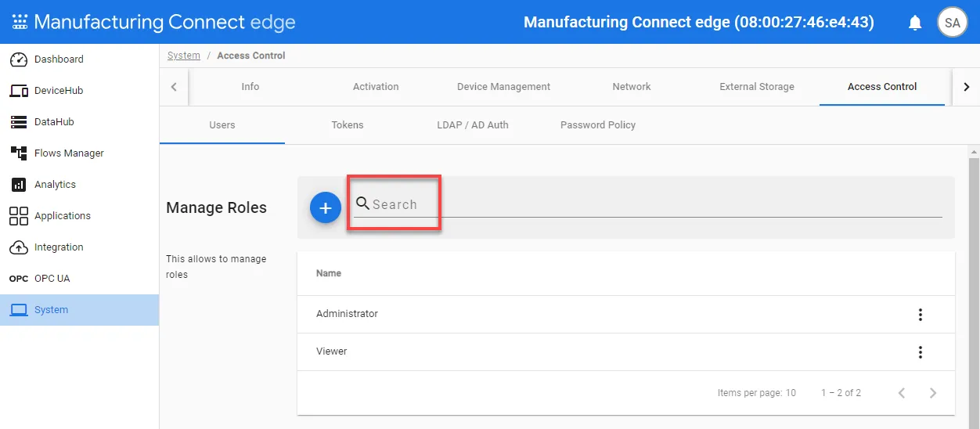Screen dimensions: 980x429
Task: Click the Integration cloud icon
Action: point(19,247)
